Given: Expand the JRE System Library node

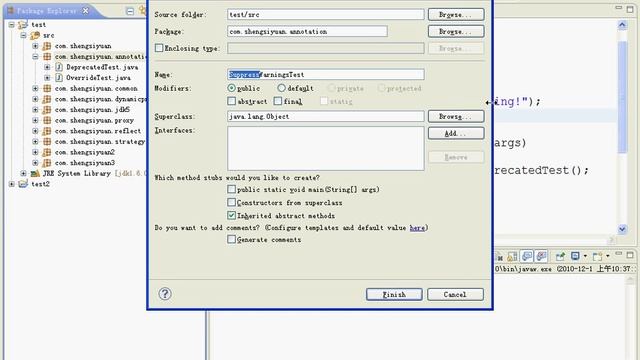Looking at the screenshot, I should click(23, 173).
